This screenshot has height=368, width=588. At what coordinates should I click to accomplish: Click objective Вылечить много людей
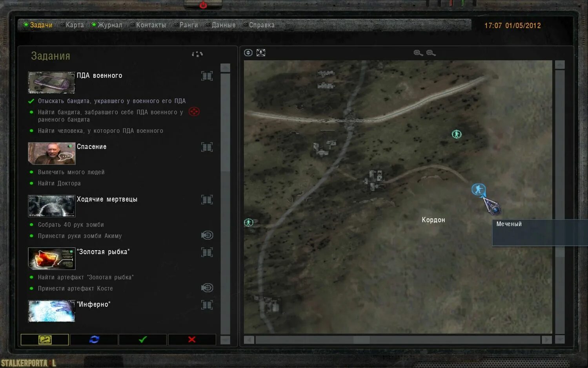tap(71, 172)
